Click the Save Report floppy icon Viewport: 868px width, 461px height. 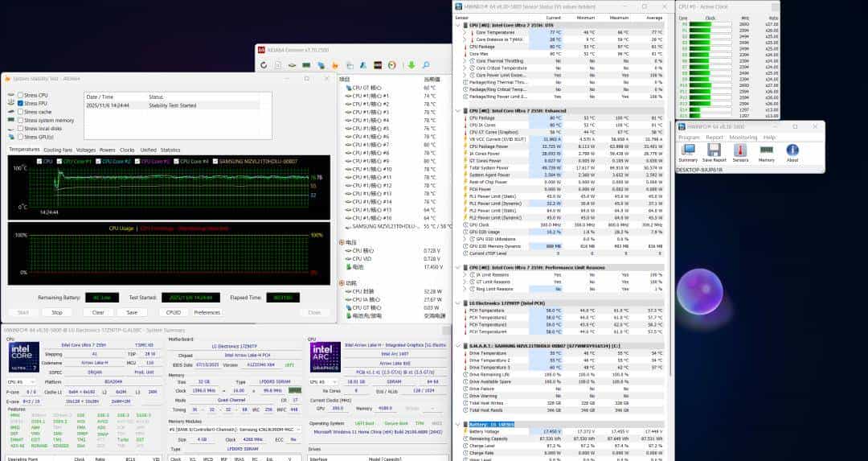pos(714,150)
